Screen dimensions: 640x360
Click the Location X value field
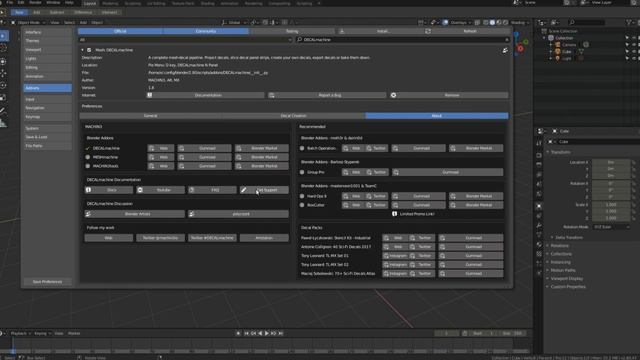click(x=611, y=162)
